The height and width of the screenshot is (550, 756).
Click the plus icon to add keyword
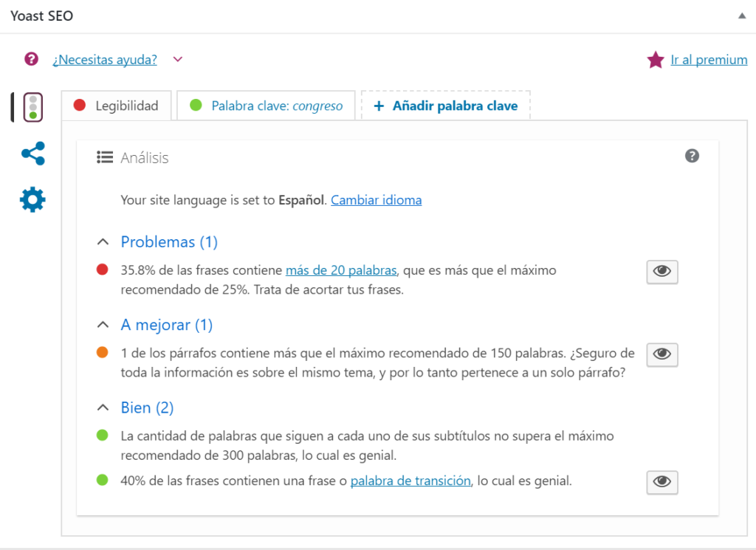click(x=379, y=106)
